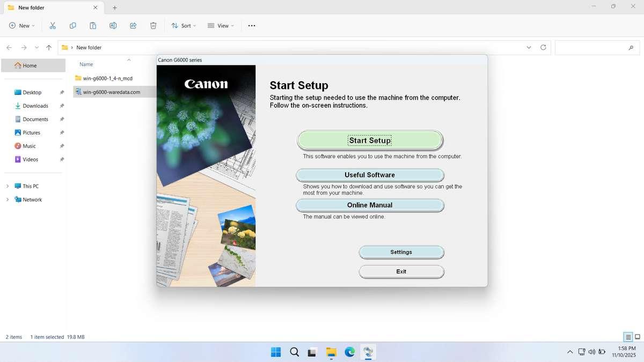Pin the Downloads folder in the sidebar
Viewport: 644px width, 362px height.
tap(62, 106)
